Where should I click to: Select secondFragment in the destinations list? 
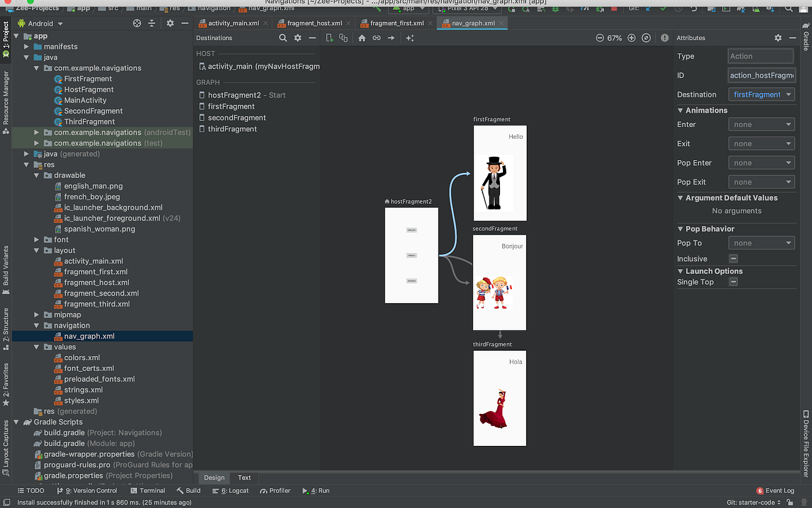coord(237,118)
